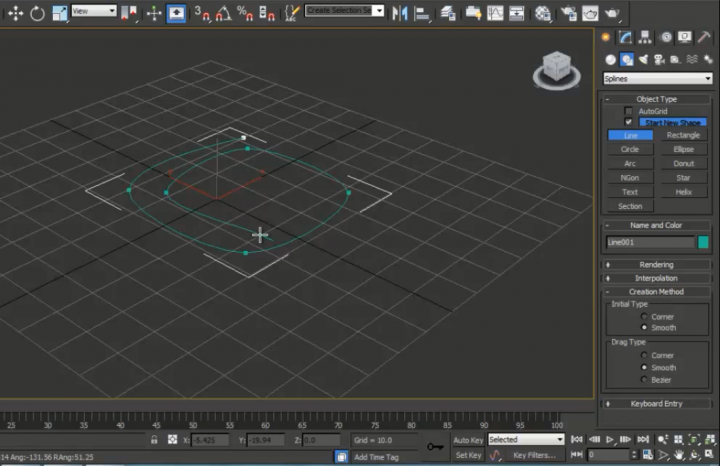The image size is (720, 466).
Task: Open the Modify panel tab
Action: pyautogui.click(x=625, y=37)
